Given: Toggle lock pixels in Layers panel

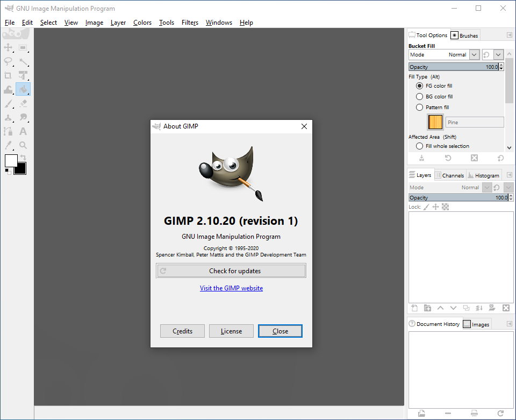Looking at the screenshot, I should click(x=426, y=207).
